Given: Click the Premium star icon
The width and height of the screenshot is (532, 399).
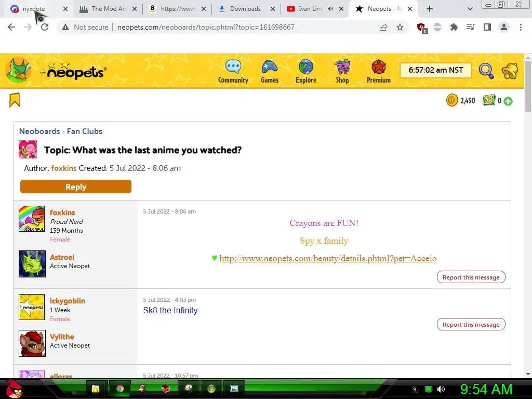Looking at the screenshot, I should pyautogui.click(x=379, y=67).
